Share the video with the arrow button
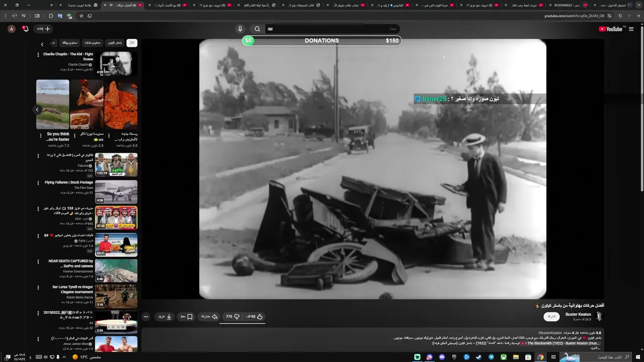The image size is (644, 362). 210,317
